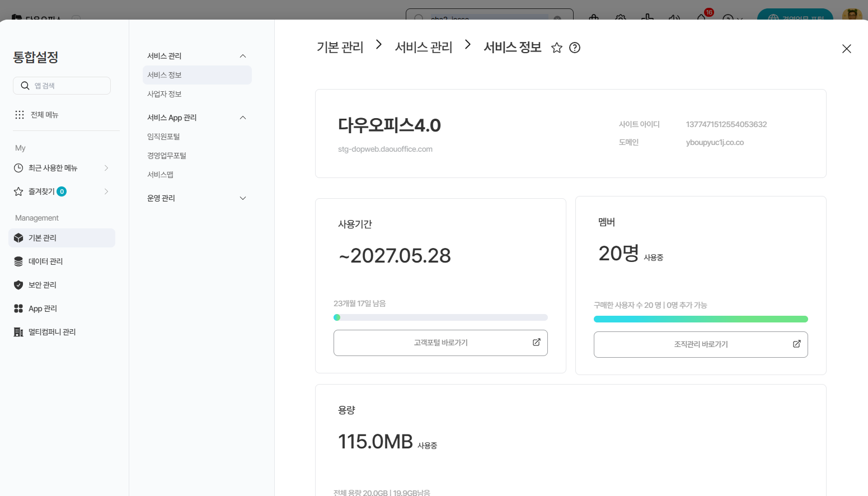Select 기본 관리 cube item
This screenshot has height=496, width=868.
pos(42,238)
